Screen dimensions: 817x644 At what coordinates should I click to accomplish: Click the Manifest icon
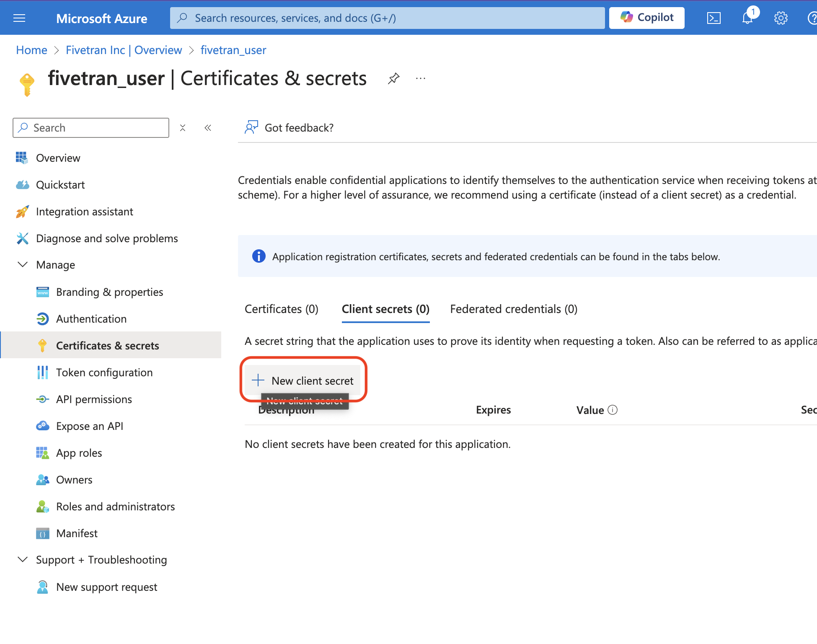click(42, 533)
